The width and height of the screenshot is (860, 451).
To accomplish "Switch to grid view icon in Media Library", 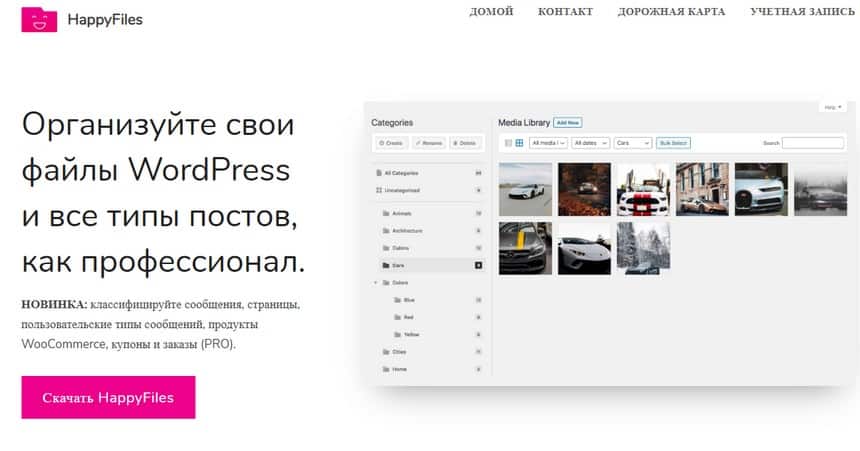I will pyautogui.click(x=519, y=143).
